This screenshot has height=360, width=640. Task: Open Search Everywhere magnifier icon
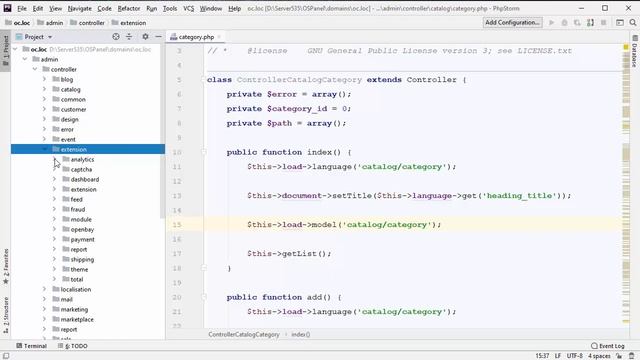click(633, 23)
